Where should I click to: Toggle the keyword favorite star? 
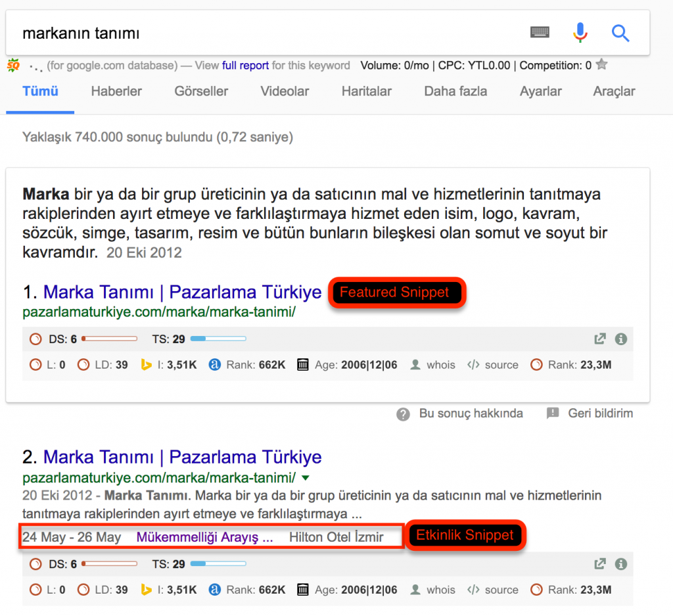(x=601, y=65)
